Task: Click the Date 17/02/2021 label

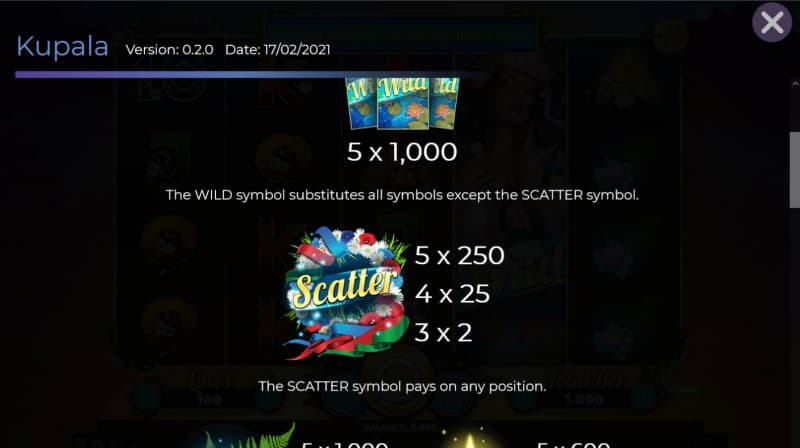Action: tap(278, 50)
